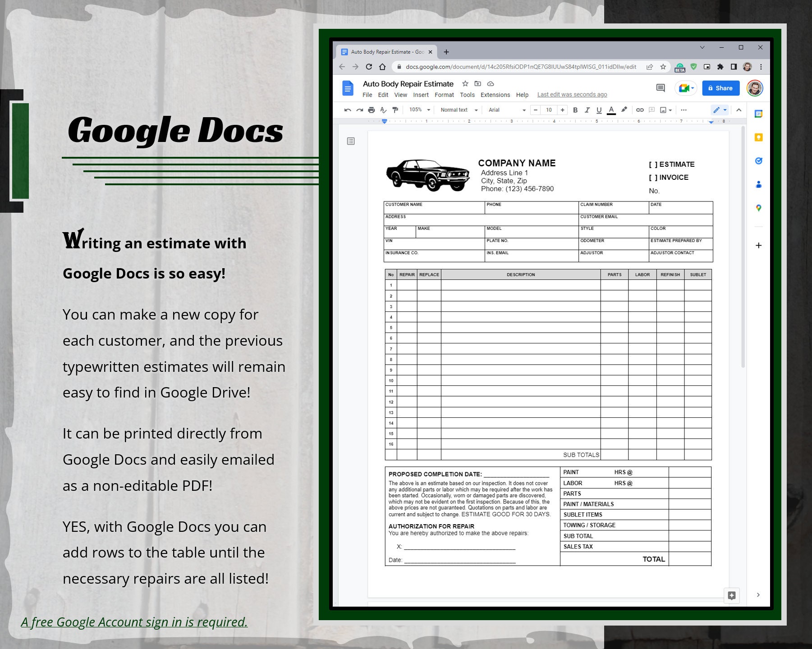Click the Explore button at page bottom
Image resolution: width=812 pixels, height=649 pixels.
[x=732, y=595]
